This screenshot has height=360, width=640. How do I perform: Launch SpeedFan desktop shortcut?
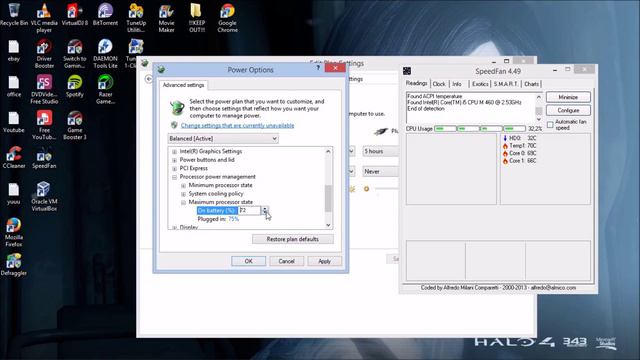click(44, 158)
